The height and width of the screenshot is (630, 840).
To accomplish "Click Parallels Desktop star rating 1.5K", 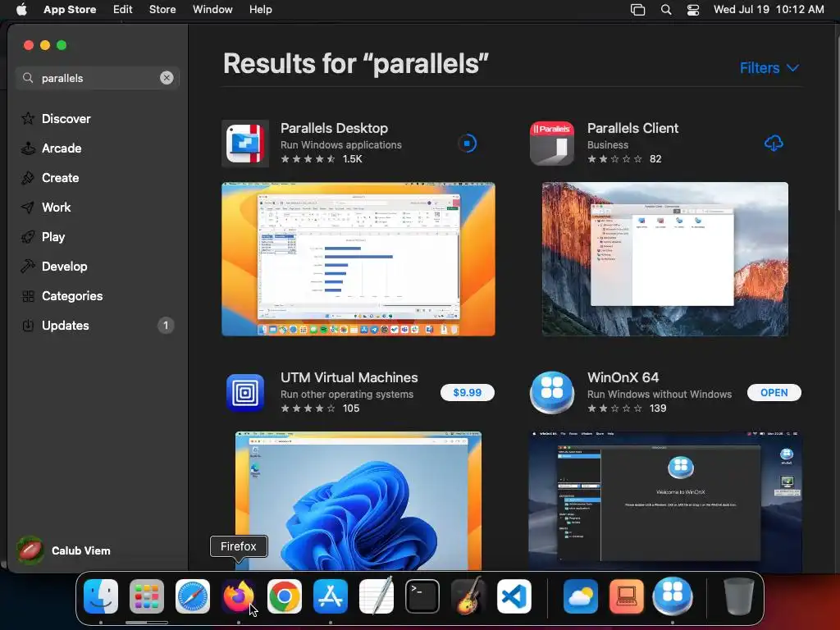I will point(322,158).
